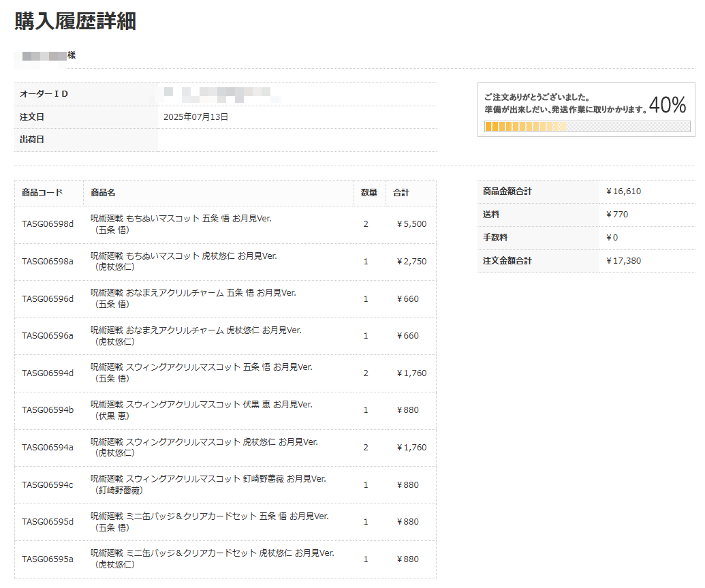Click the ¥770 shipping fee value

(617, 215)
